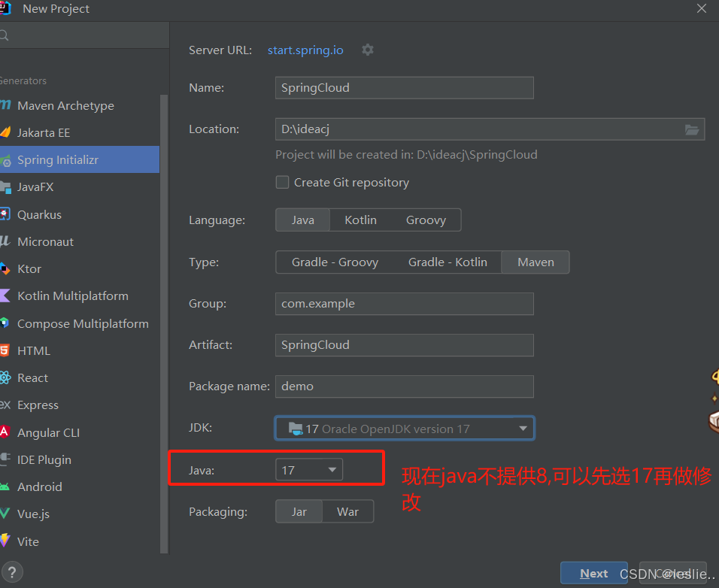719x588 pixels.
Task: Select Jar packaging option
Action: (299, 511)
